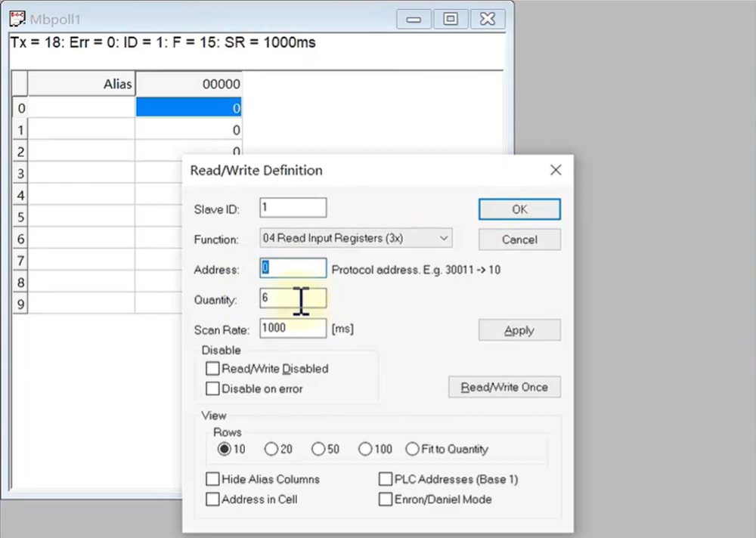Select the Alias column header
The image size is (756, 538).
(81, 85)
